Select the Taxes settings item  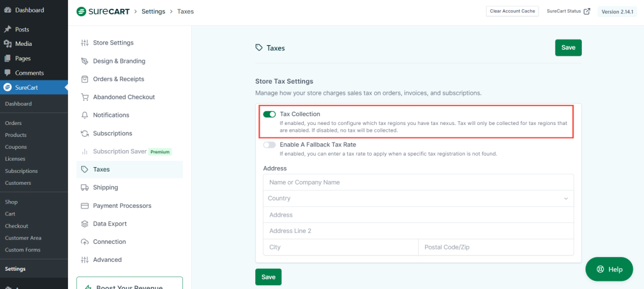click(130, 169)
